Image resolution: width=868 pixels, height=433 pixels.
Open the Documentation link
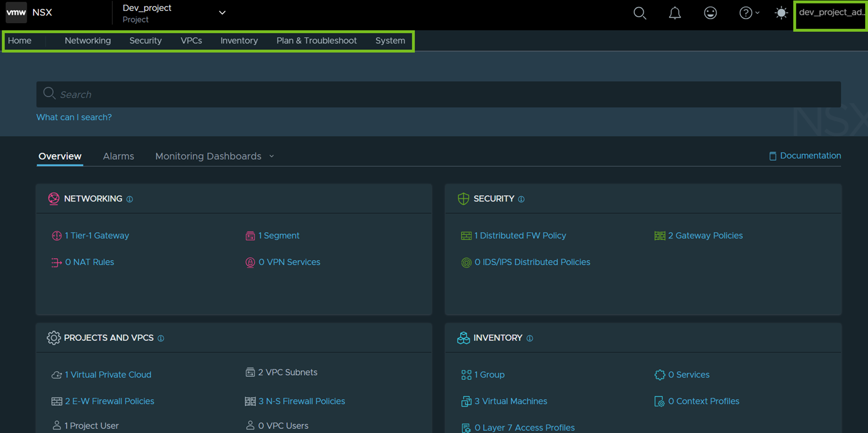point(811,156)
